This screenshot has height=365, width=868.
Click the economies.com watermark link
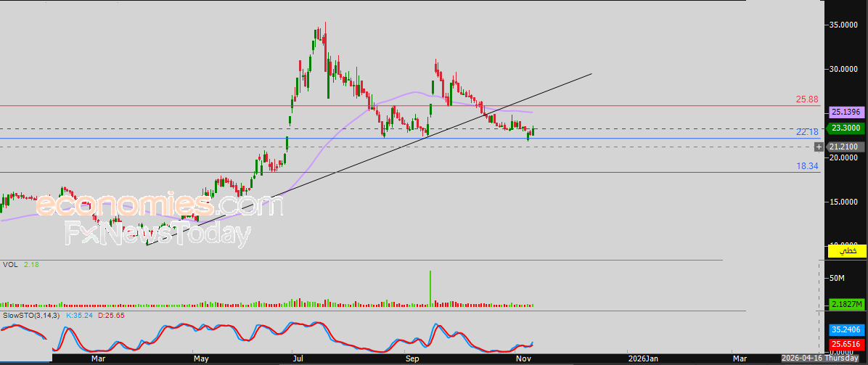[x=159, y=206]
